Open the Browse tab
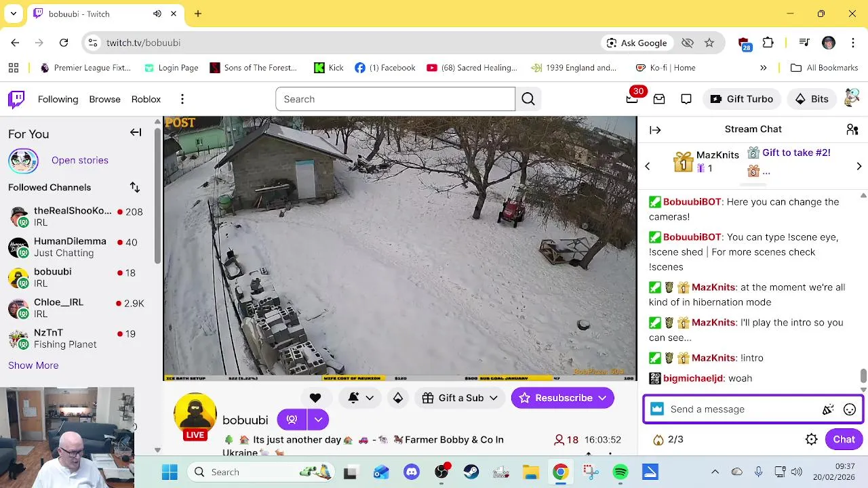 click(104, 99)
